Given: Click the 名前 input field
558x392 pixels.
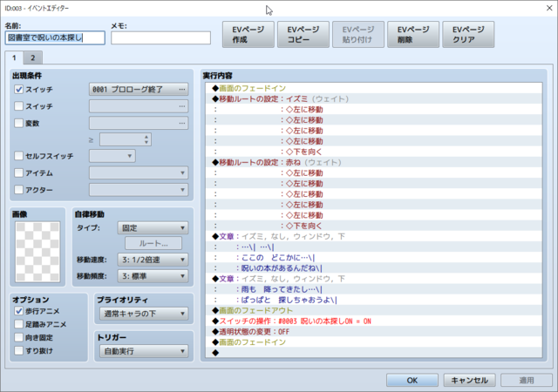Looking at the screenshot, I should point(55,37).
